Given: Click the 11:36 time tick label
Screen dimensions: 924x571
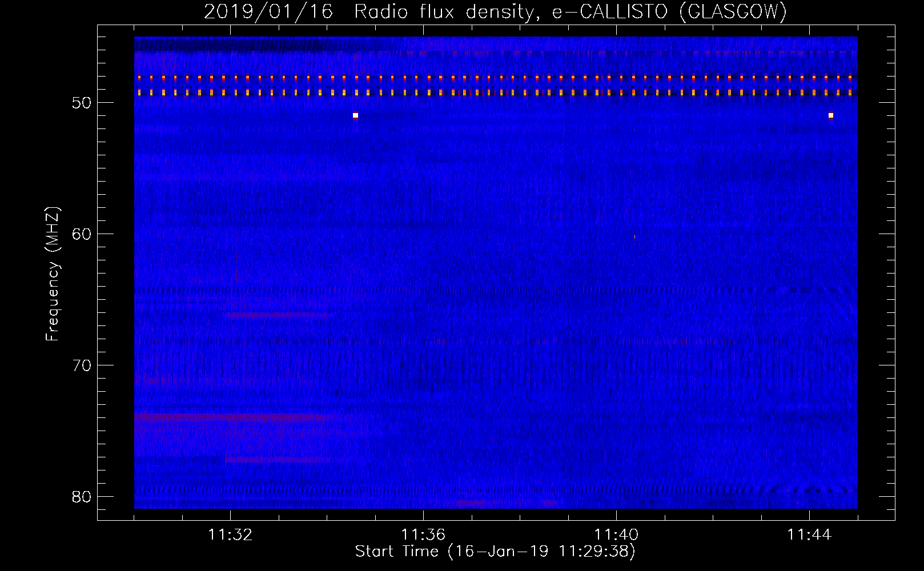Looking at the screenshot, I should click(423, 535).
